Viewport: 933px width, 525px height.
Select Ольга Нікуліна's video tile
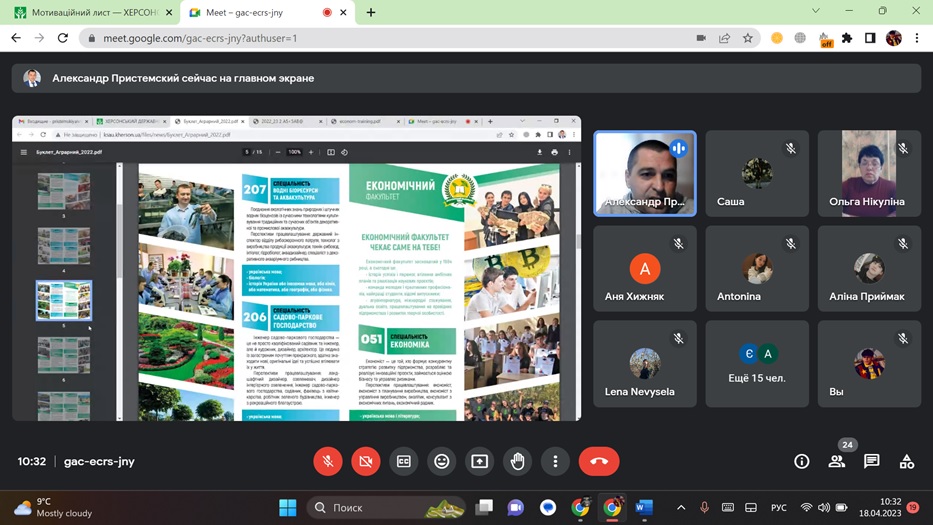(x=869, y=173)
